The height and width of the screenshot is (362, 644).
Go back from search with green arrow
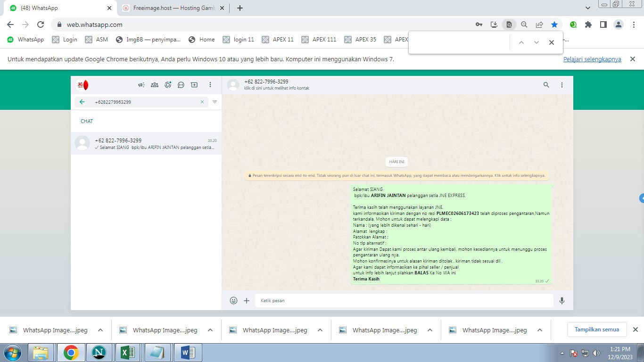pyautogui.click(x=82, y=102)
